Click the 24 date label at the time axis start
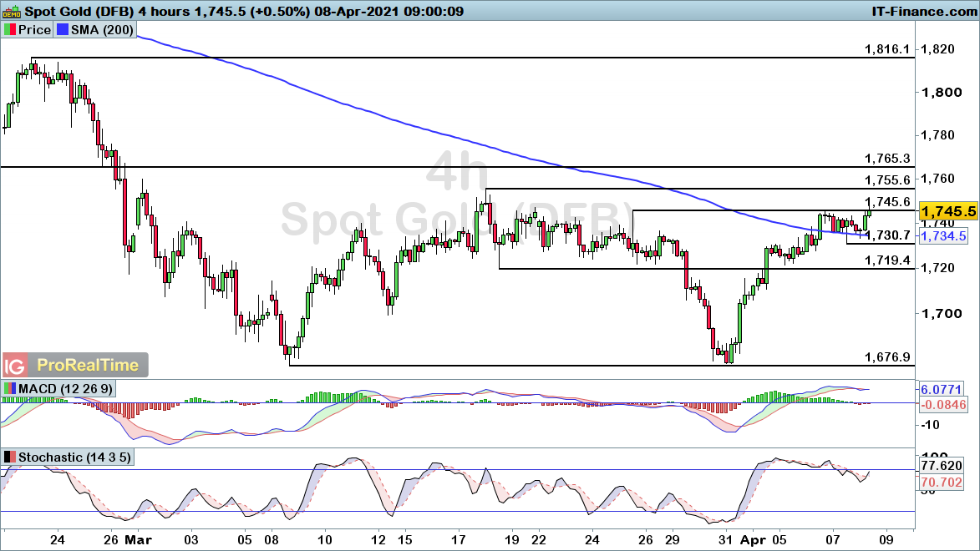This screenshot has width=980, height=551. 57,540
